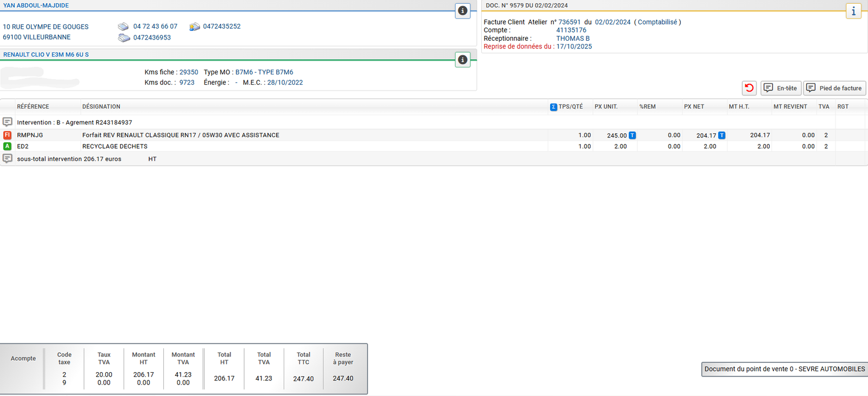868x396 pixels.
Task: Click phone icon beside 04 72 43 66 07
Action: pyautogui.click(x=124, y=27)
